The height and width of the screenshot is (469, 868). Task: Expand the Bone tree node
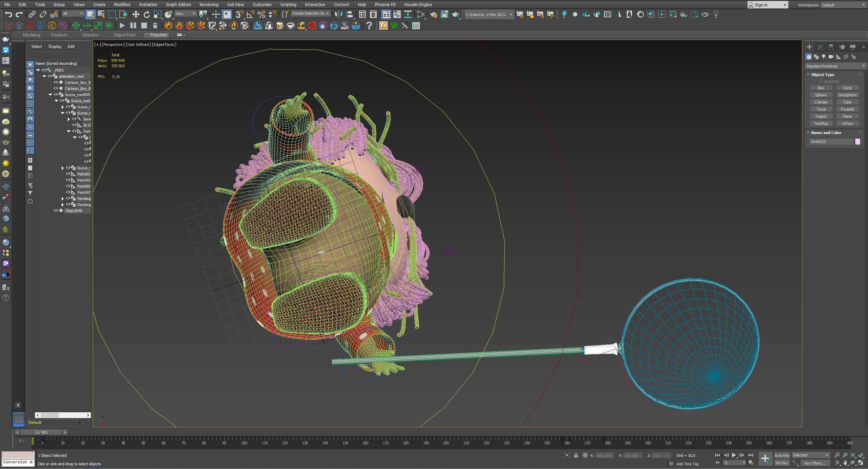[x=69, y=119]
